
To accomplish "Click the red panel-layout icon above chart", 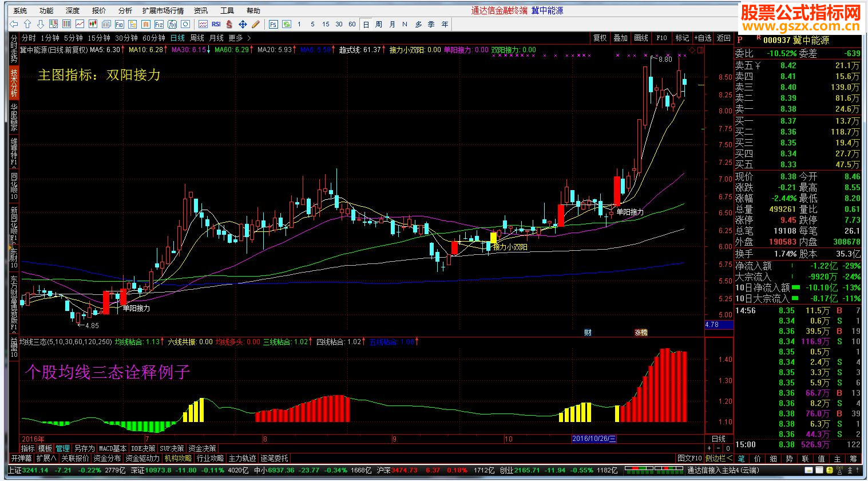I will pos(700,50).
